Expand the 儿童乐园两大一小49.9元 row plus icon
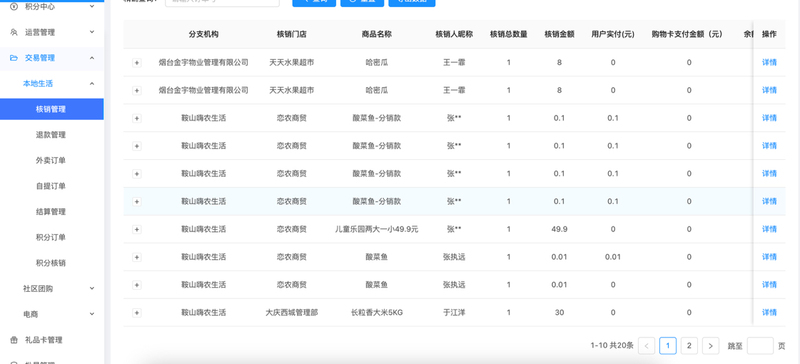This screenshot has height=364, width=800. coord(136,229)
